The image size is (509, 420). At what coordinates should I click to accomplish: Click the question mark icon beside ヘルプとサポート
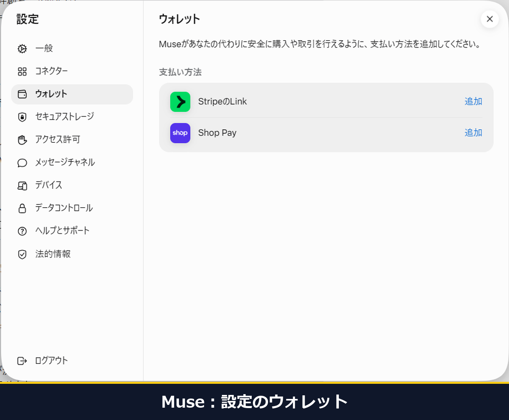coord(22,231)
